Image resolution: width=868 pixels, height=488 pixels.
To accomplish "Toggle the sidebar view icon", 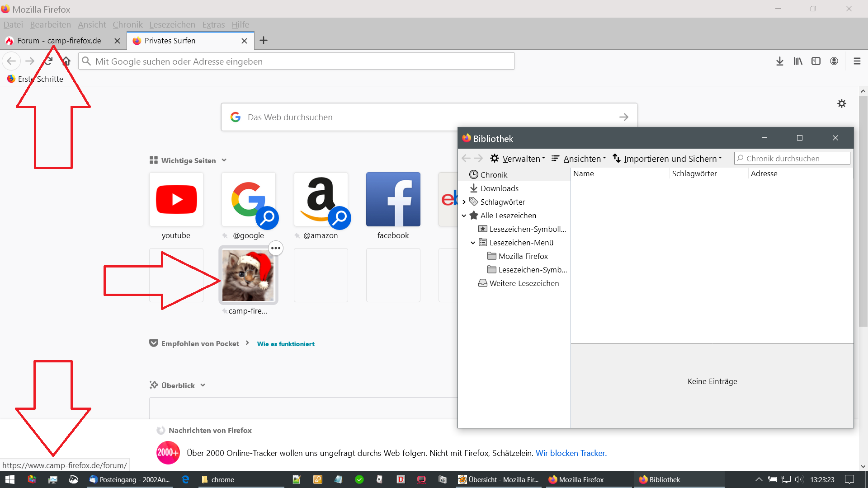I will coord(816,61).
